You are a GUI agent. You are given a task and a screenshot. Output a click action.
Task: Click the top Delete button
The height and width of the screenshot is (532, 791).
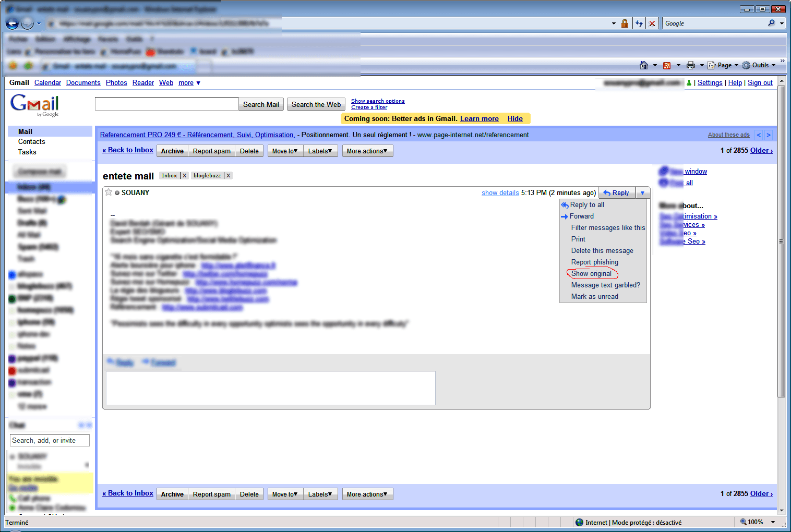click(249, 151)
